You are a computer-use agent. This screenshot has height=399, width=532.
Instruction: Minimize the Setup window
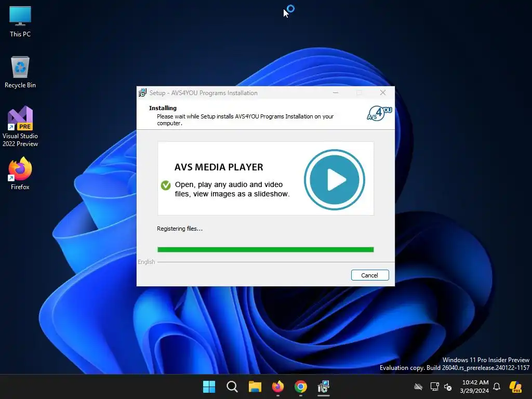(x=336, y=92)
